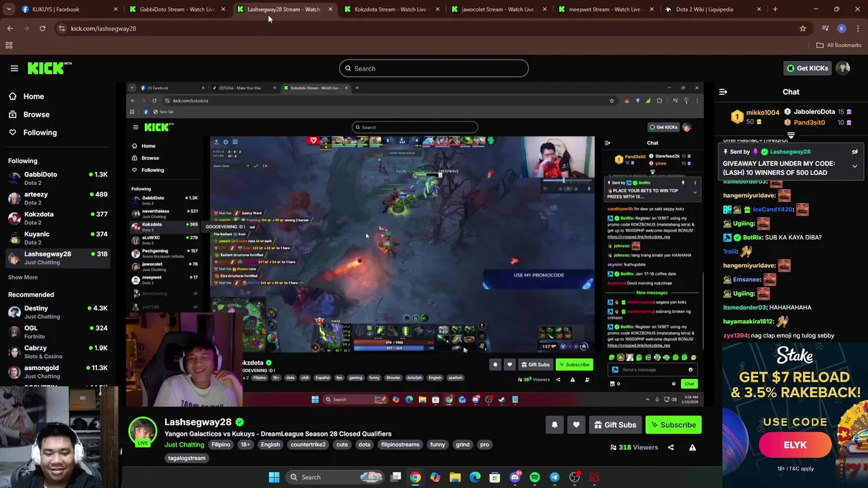Open Dota 2 from the taskbar
868x488 pixels.
[x=594, y=477]
